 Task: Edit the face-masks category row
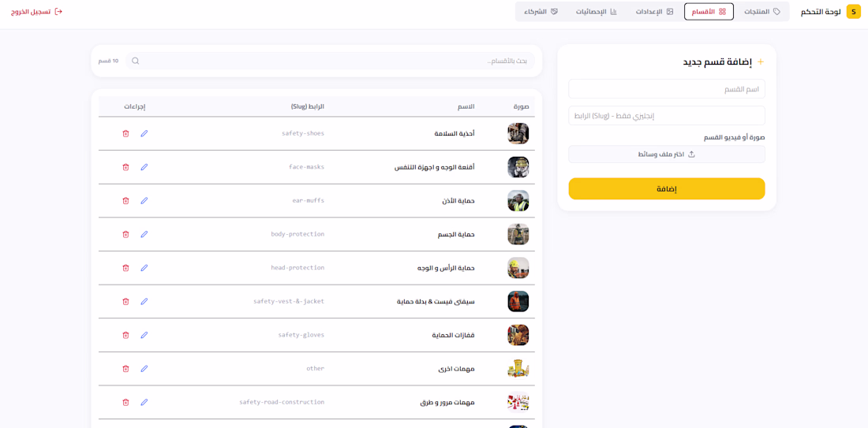(144, 167)
